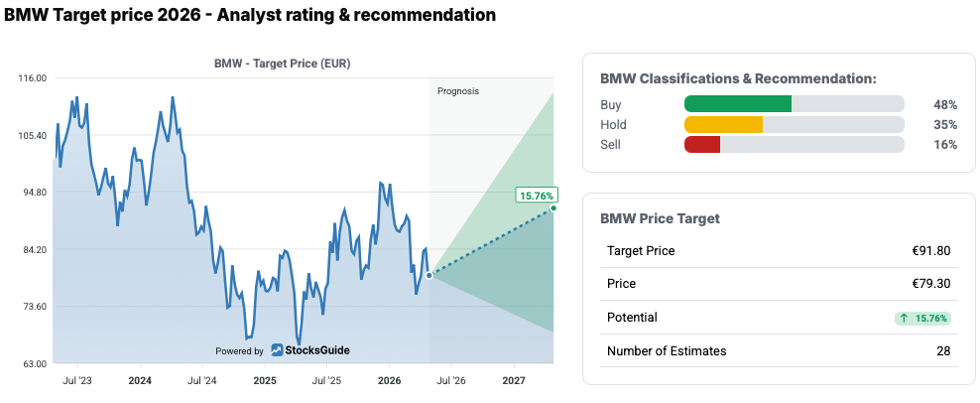This screenshot has width=980, height=403.
Task: Click the white current-price dot on chart
Action: [x=429, y=275]
